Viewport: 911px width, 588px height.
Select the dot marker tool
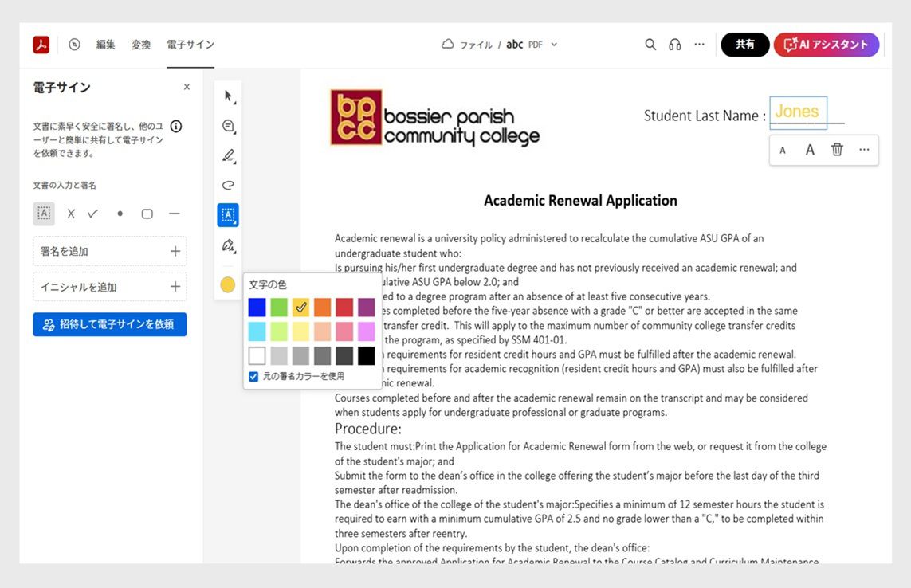point(120,214)
